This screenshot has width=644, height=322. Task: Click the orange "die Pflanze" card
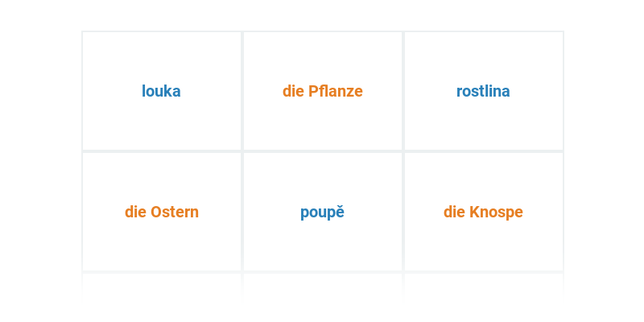(322, 91)
